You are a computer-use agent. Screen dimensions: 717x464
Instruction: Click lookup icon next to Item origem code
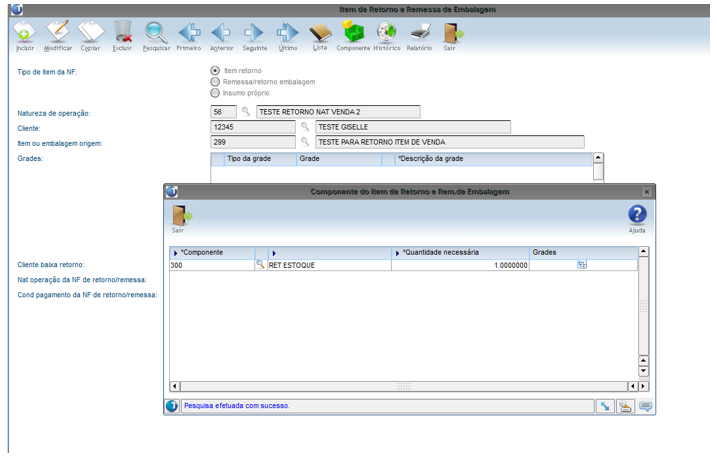[x=305, y=142]
